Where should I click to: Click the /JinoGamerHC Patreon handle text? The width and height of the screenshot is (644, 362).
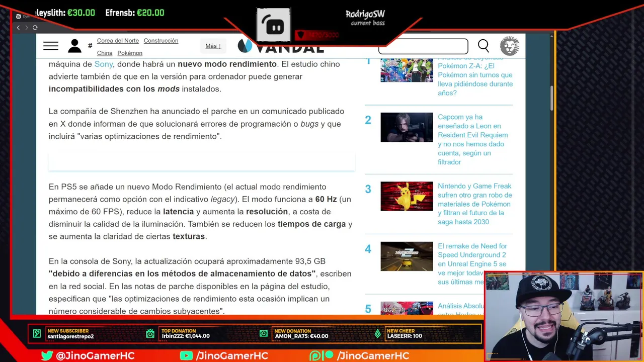373,355
